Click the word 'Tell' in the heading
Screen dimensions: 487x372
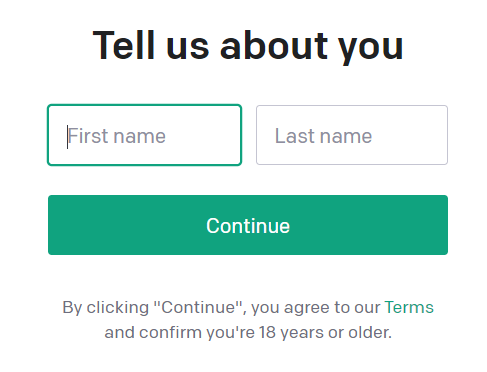[124, 45]
